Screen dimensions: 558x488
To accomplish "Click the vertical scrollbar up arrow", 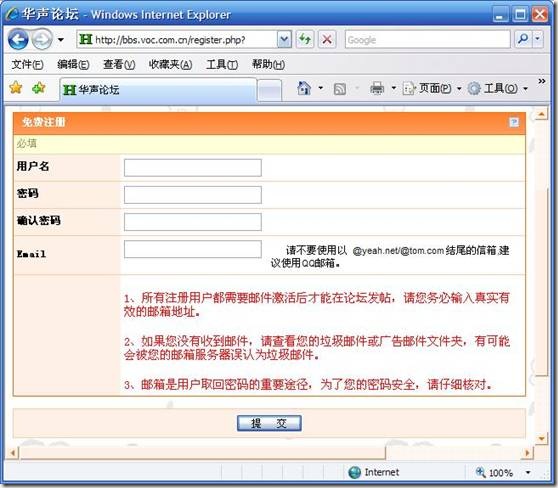I will coord(541,115).
